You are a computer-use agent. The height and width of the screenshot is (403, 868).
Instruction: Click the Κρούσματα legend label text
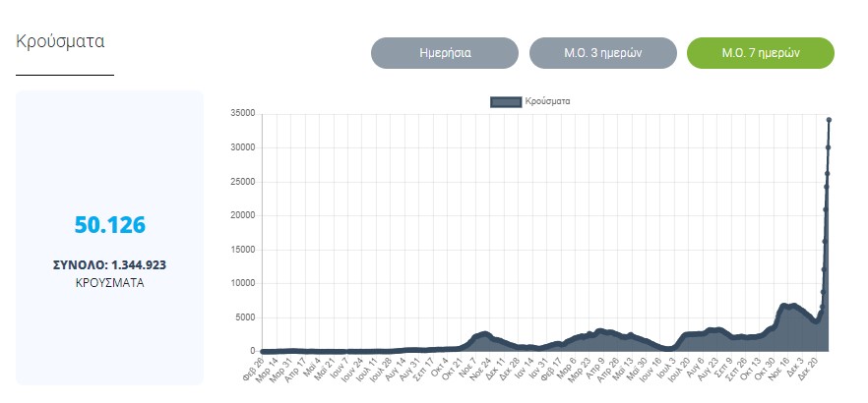tap(547, 100)
